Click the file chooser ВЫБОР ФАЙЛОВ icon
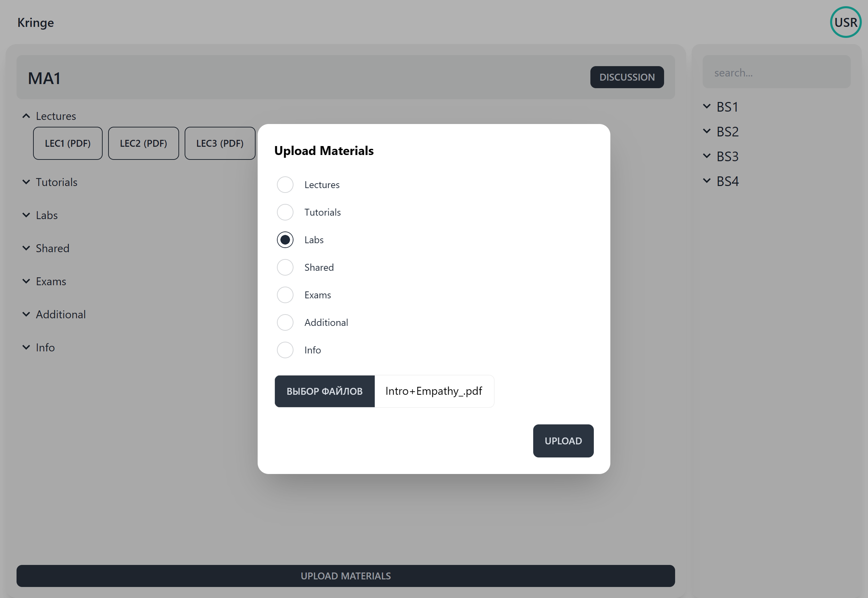Image resolution: width=868 pixels, height=598 pixels. pos(324,391)
